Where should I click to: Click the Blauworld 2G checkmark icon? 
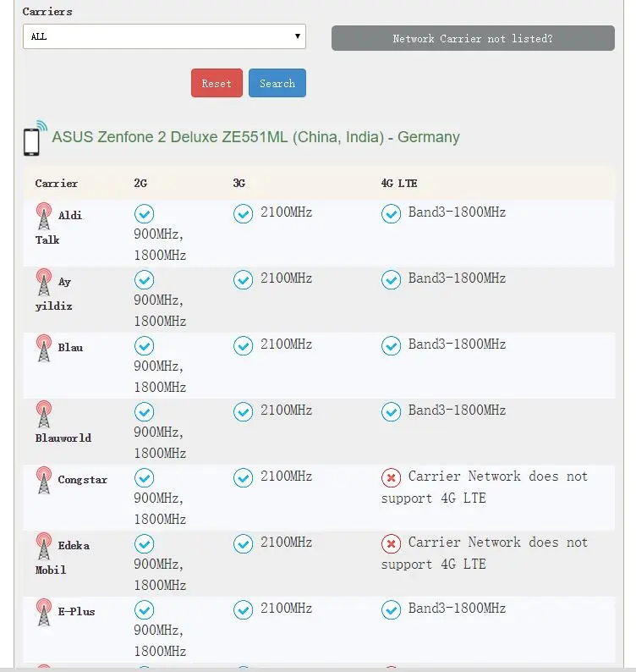click(x=145, y=412)
